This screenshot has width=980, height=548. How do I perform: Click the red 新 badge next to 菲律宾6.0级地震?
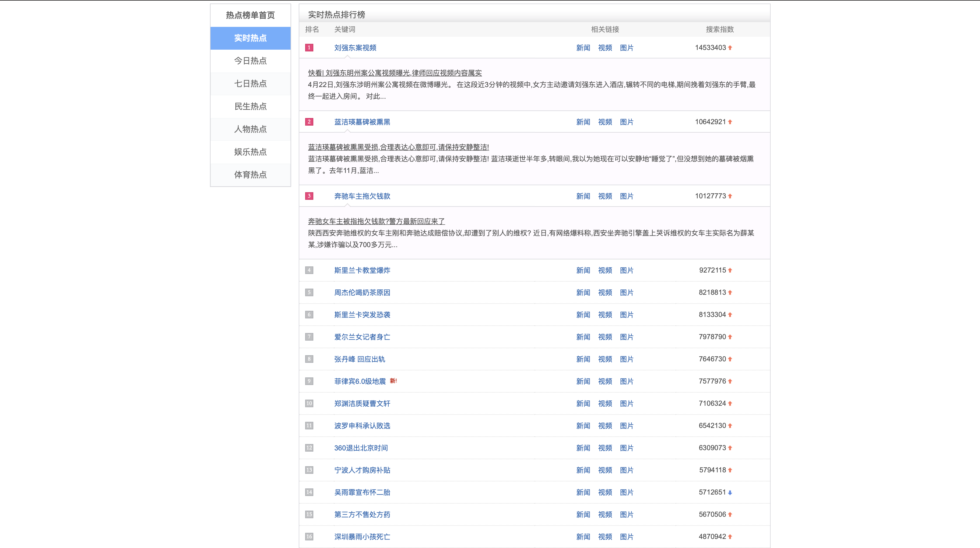point(393,381)
